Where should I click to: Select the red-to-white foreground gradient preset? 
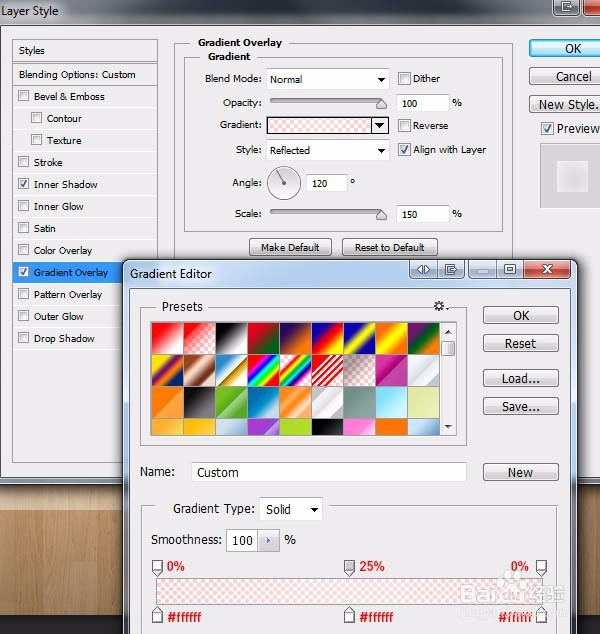[x=167, y=338]
